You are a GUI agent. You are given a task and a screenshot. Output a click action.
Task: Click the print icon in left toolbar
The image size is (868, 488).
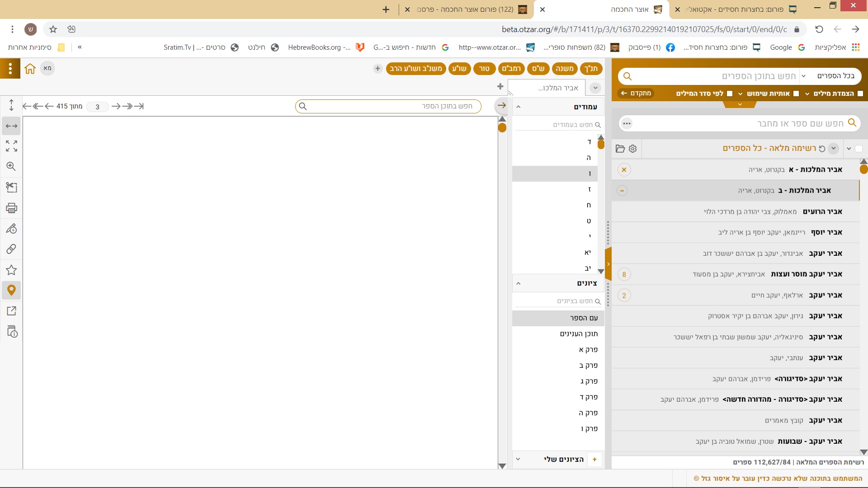tap(11, 208)
